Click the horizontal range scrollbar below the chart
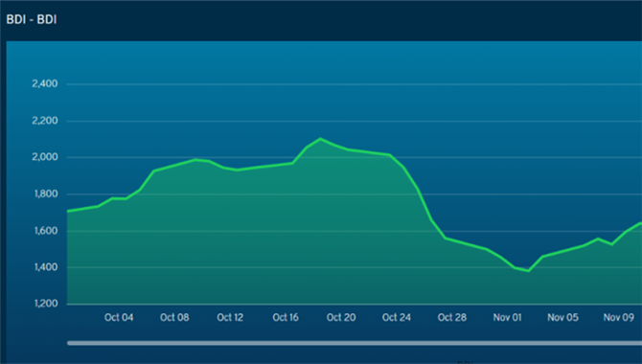Screen dimensions: 642x364 click(355, 343)
